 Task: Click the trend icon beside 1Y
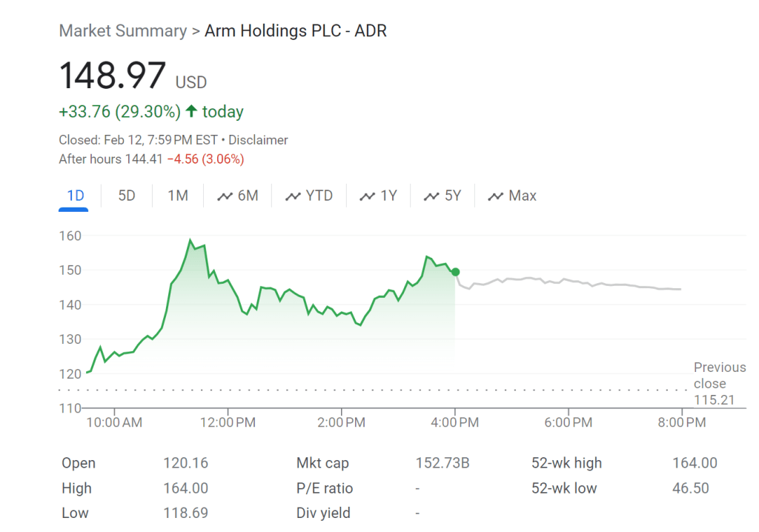(367, 196)
